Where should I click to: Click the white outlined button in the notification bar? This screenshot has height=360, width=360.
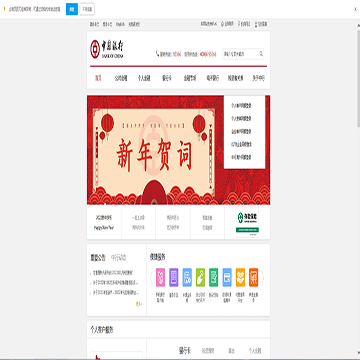87,9
